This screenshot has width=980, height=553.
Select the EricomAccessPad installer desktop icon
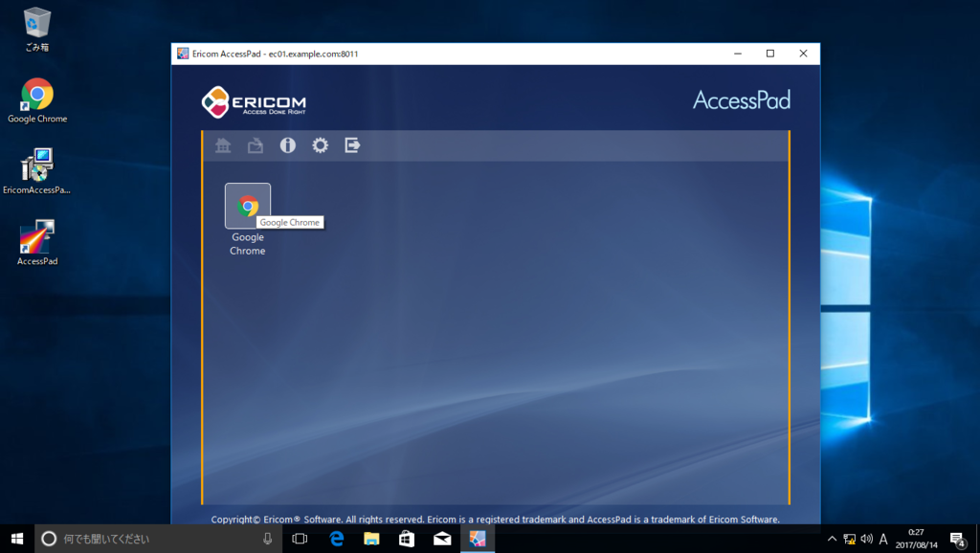pos(37,171)
